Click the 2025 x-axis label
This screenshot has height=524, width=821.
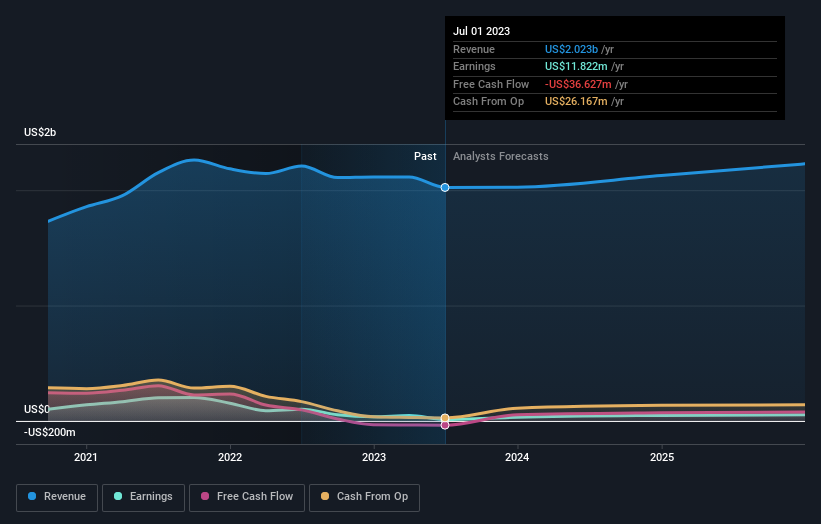tap(662, 457)
